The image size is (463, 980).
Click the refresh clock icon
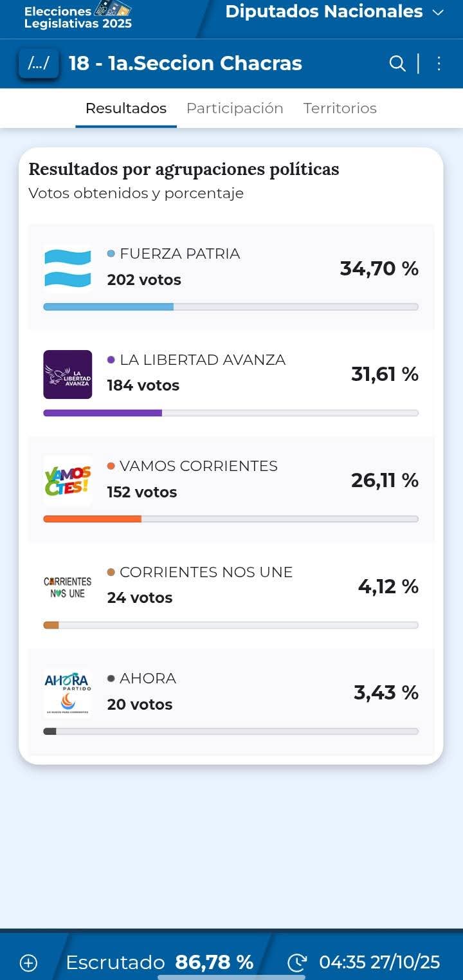[297, 963]
